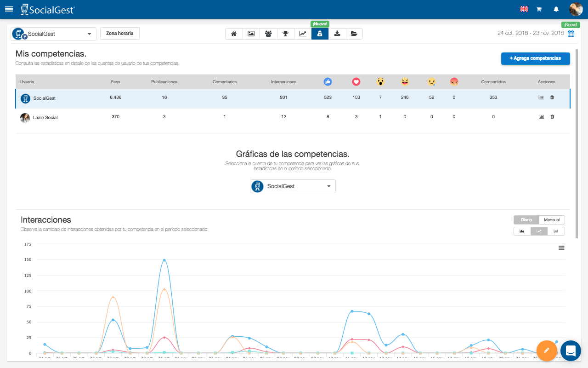Open the shopping cart
The image size is (588, 368).
tap(539, 9)
